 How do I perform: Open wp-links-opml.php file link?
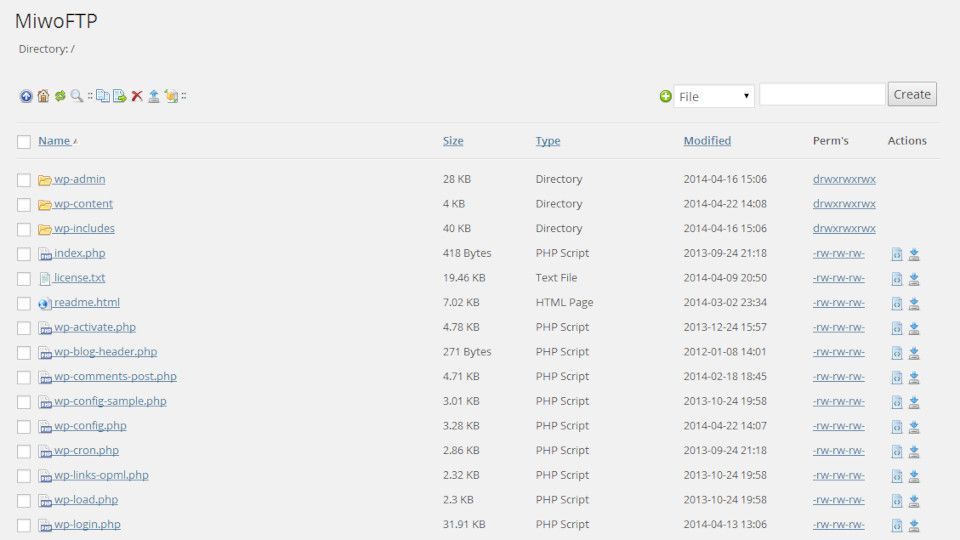101,474
